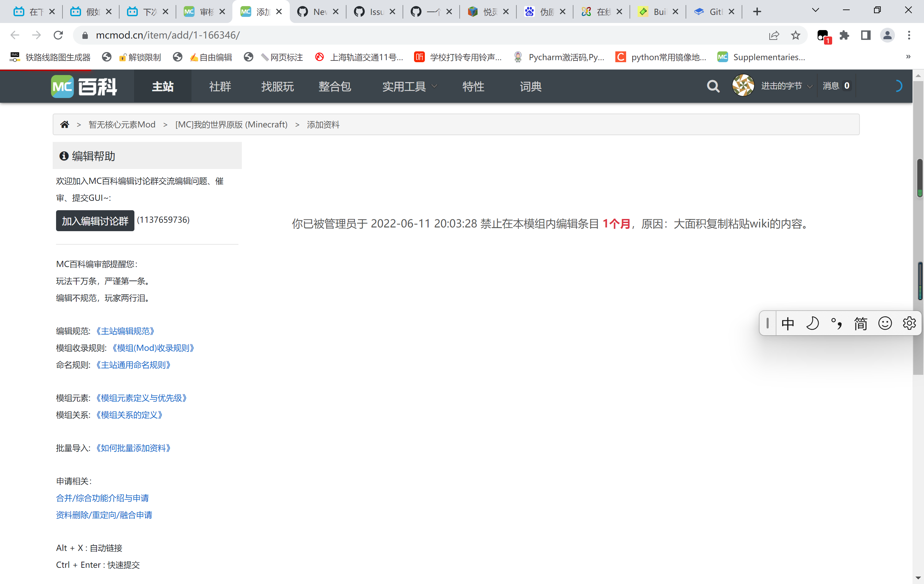Open the site search magnifier icon
This screenshot has height=584, width=924.
coord(713,87)
